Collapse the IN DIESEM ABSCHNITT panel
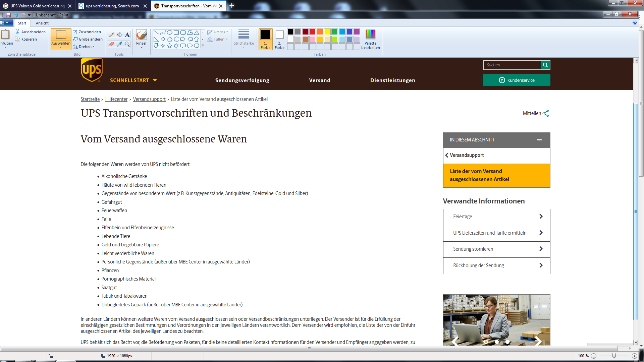 coord(539,140)
